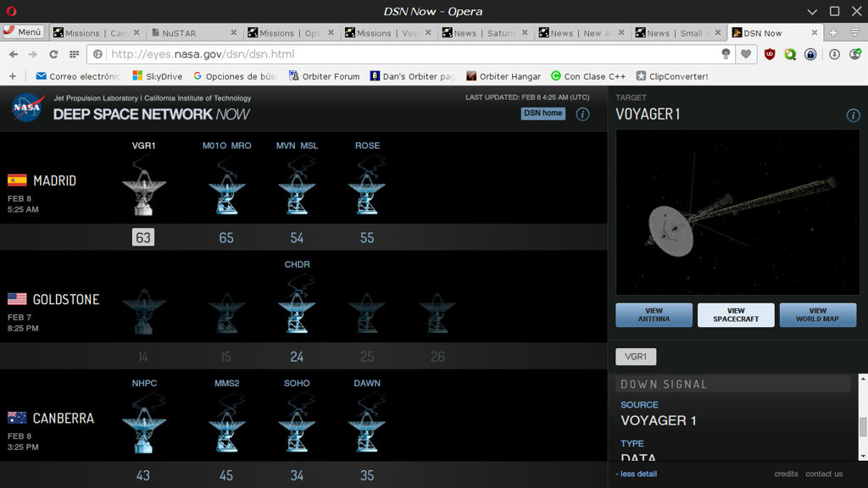Image resolution: width=868 pixels, height=488 pixels.
Task: Click less detail link
Action: pyautogui.click(x=636, y=474)
